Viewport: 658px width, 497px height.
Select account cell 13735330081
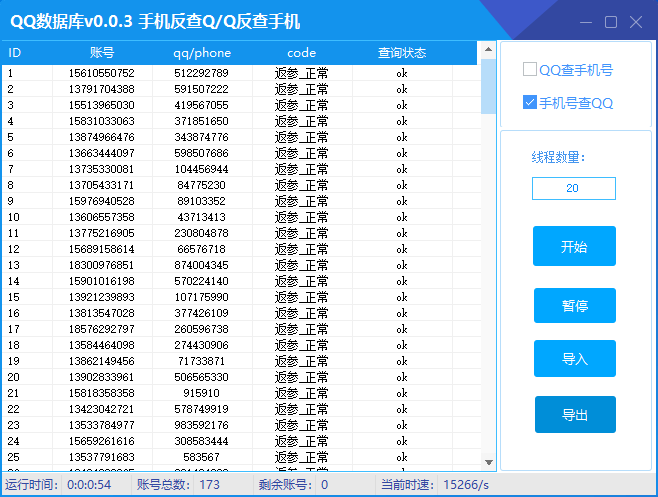pos(102,169)
